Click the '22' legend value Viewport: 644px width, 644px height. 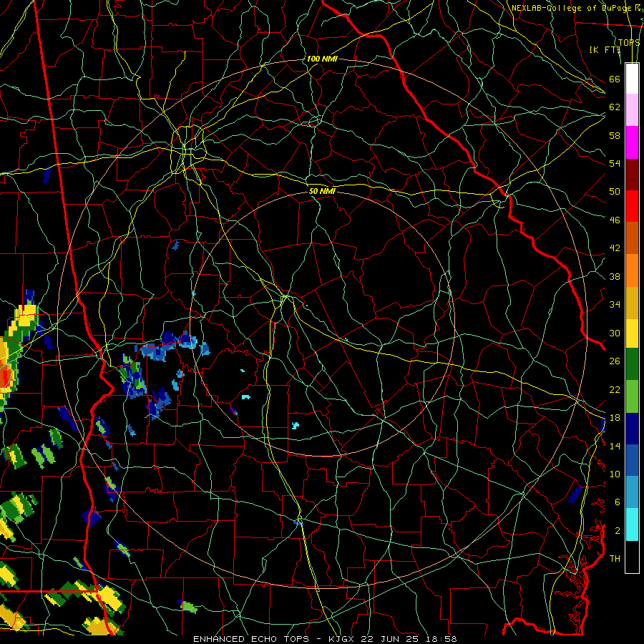pos(615,390)
